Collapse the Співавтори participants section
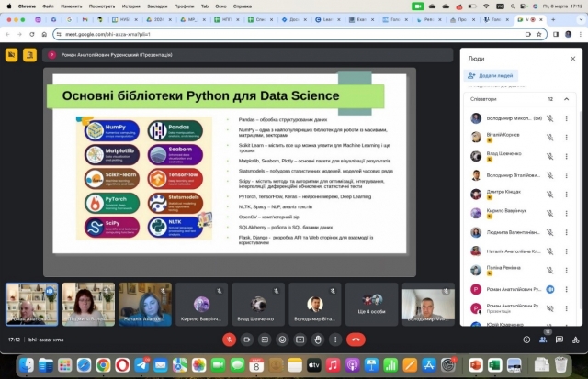Screen dimensions: 588x379 coord(567,98)
